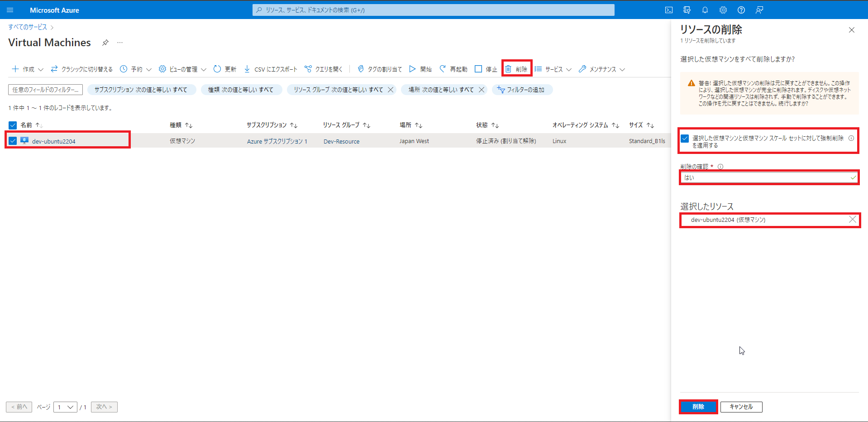This screenshot has width=868, height=422.
Task: Open 種類 filter pill
Action: pos(241,90)
